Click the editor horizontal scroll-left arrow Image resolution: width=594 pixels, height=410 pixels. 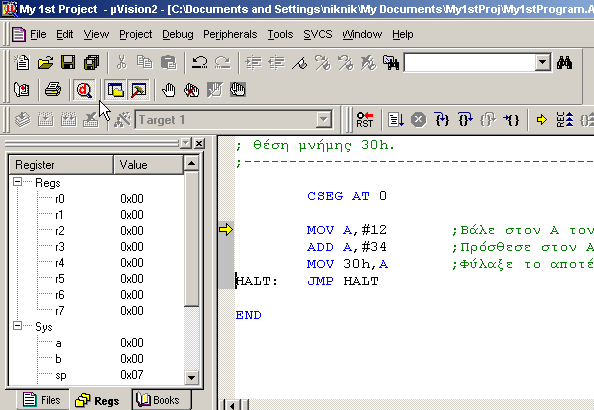tap(231, 405)
